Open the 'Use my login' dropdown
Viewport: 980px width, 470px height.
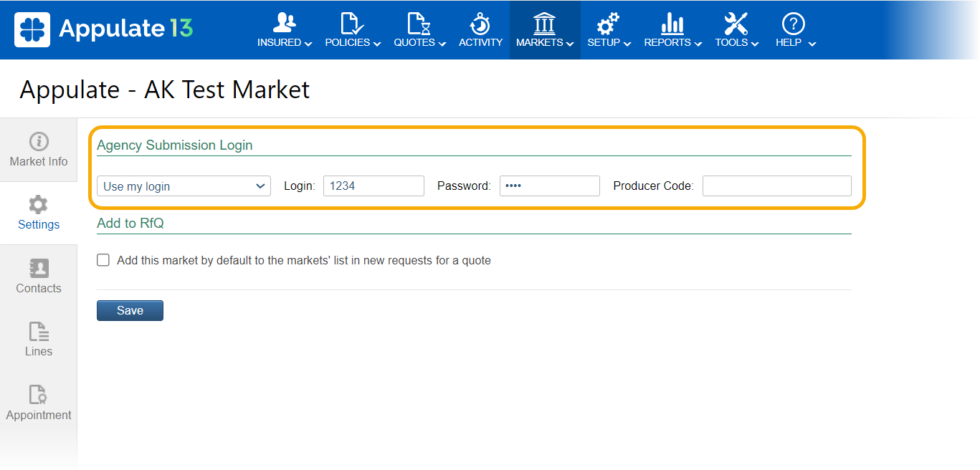point(184,186)
